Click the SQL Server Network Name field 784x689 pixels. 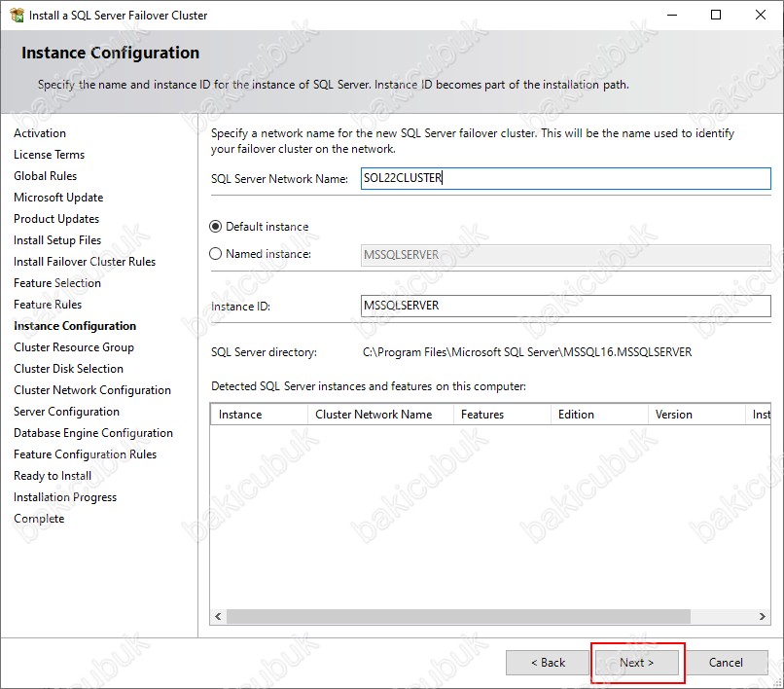(x=565, y=179)
